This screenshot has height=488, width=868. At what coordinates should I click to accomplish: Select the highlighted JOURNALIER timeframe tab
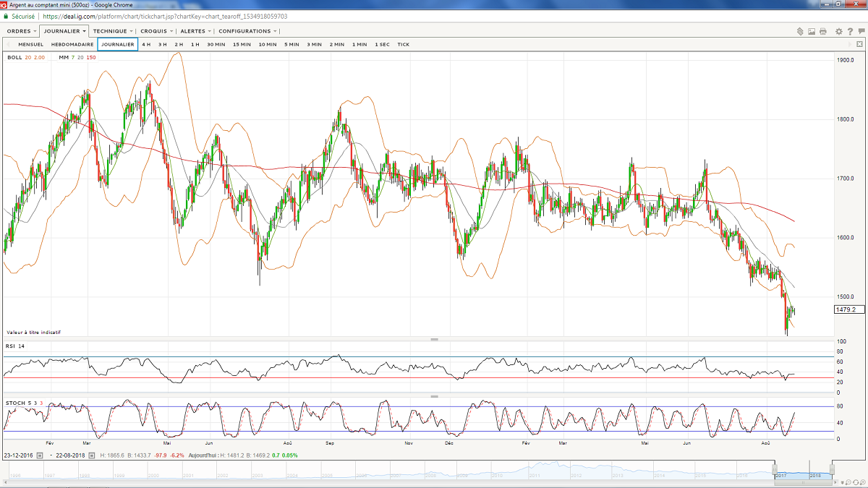coord(117,44)
